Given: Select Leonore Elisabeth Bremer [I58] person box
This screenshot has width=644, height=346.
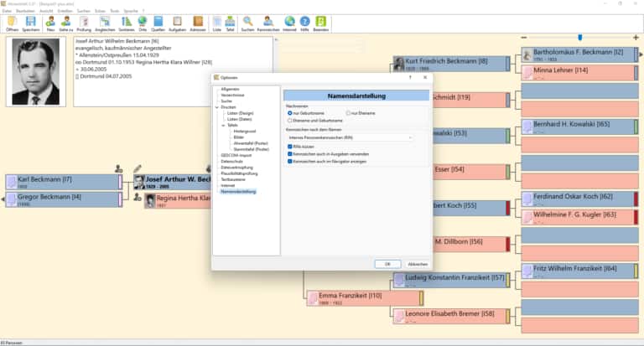Looking at the screenshot, I should pos(451,317).
